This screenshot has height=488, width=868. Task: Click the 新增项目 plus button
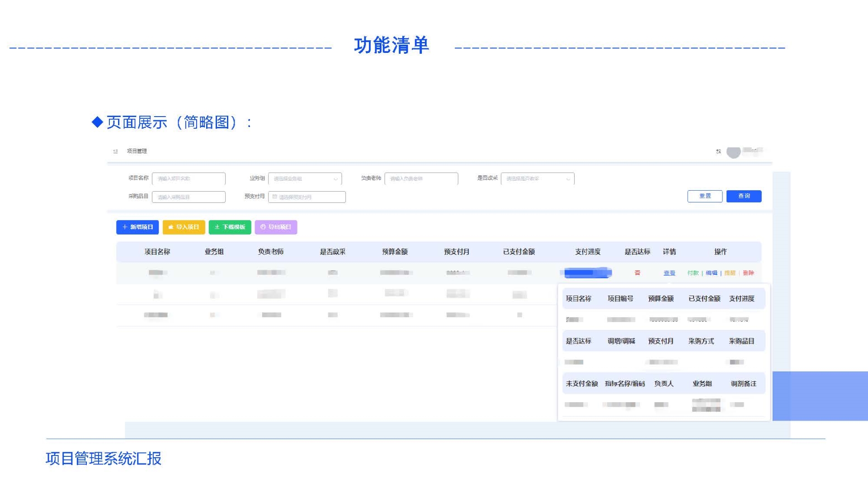[x=137, y=227]
